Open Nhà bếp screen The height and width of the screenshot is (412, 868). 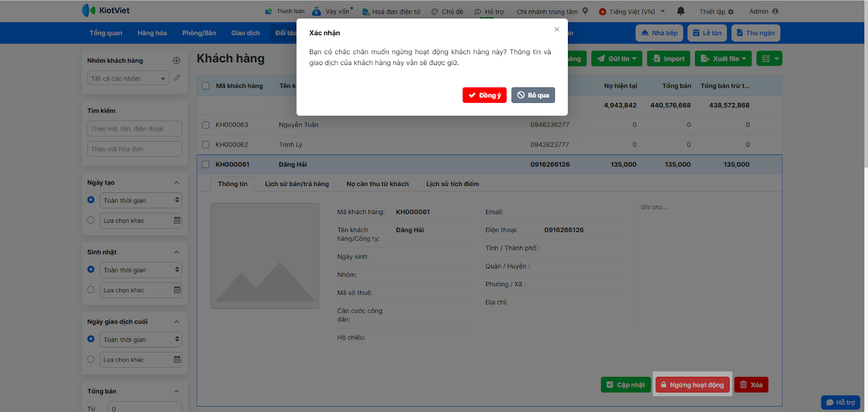click(x=659, y=33)
